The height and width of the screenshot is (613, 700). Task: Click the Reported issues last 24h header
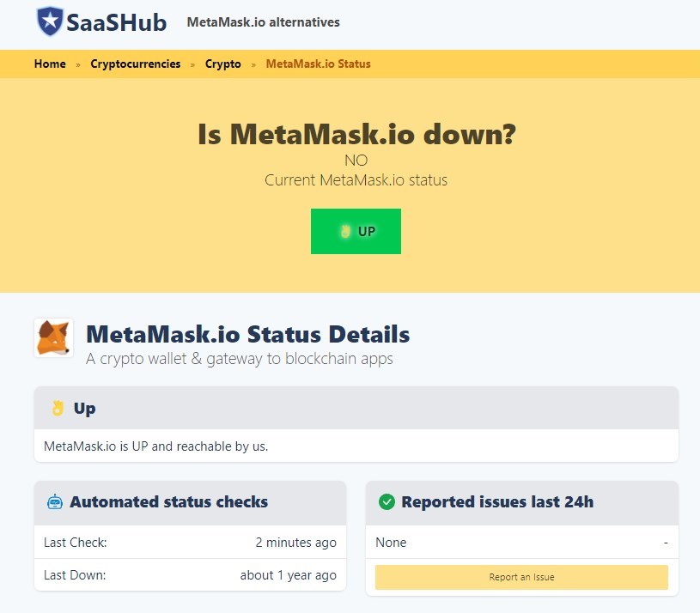pyautogui.click(x=522, y=502)
